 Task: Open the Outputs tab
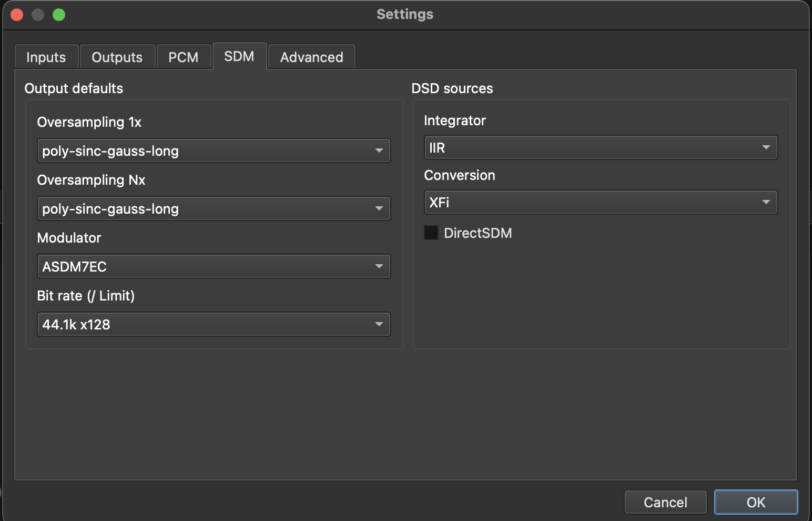(117, 57)
